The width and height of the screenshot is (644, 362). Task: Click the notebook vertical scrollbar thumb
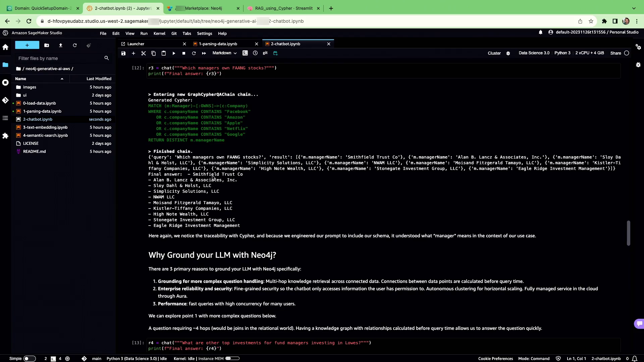(628, 233)
